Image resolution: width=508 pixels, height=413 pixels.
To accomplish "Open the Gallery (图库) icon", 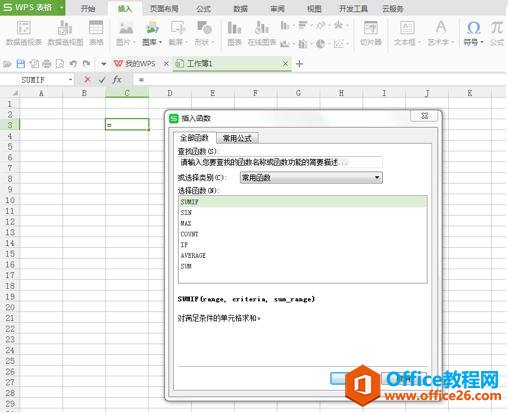I will click(152, 28).
